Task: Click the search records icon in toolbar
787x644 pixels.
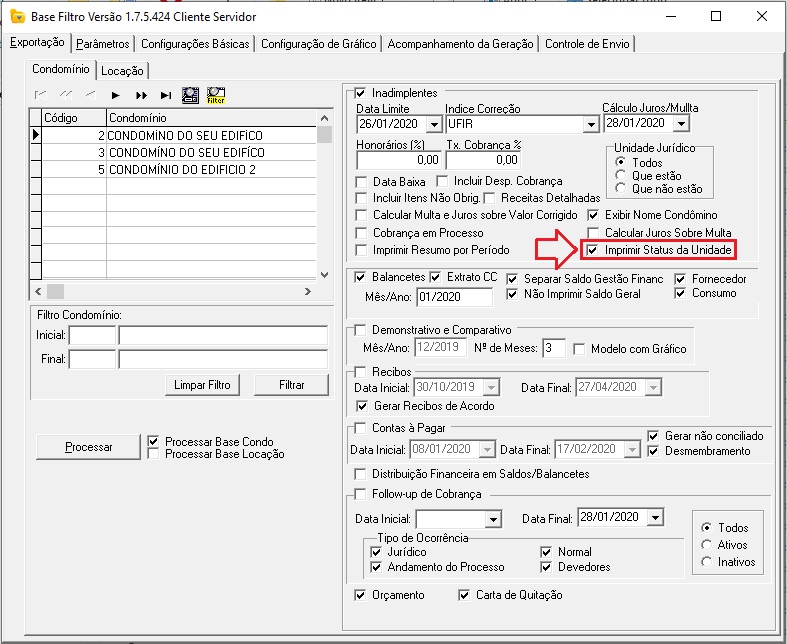Action: (x=190, y=95)
